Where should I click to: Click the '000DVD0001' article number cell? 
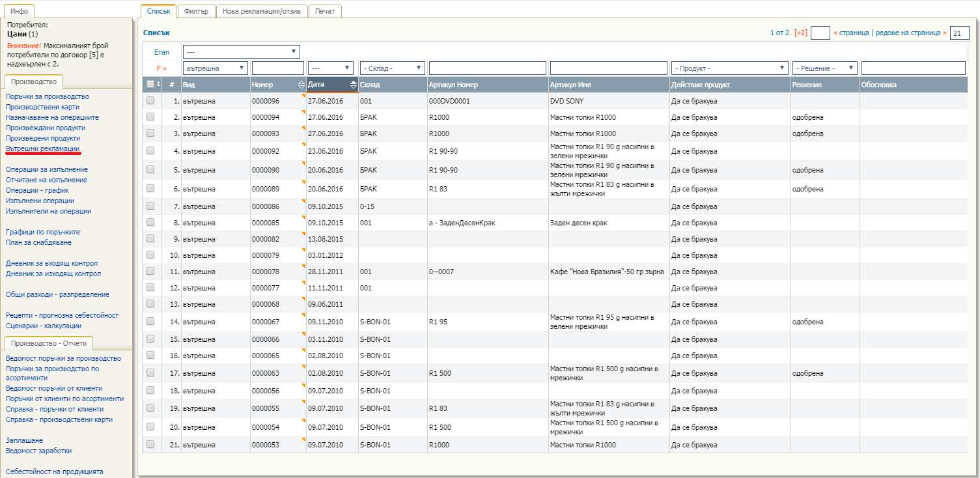click(x=449, y=101)
